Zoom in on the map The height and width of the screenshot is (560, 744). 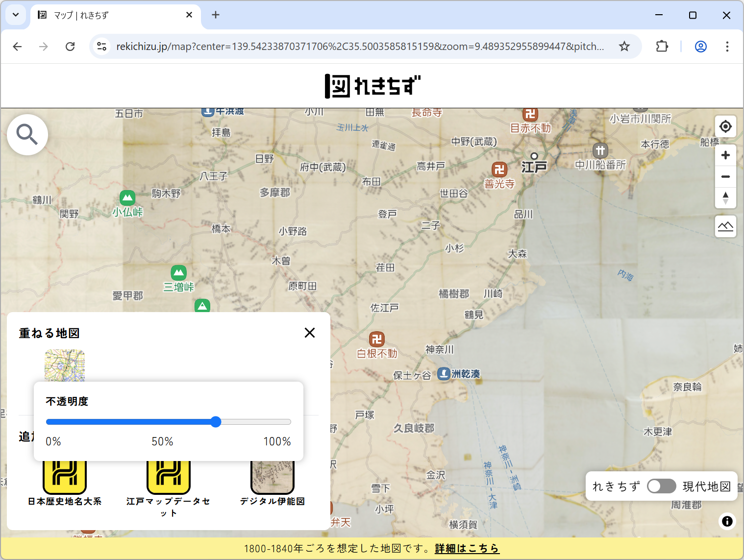pyautogui.click(x=725, y=155)
